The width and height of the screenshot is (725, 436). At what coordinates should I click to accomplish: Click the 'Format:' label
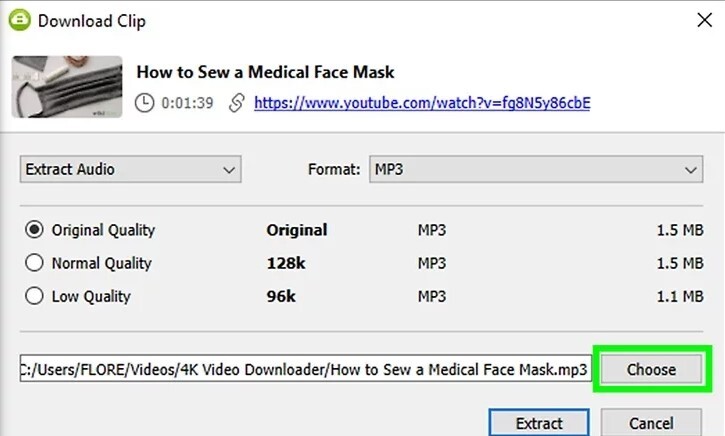334,169
